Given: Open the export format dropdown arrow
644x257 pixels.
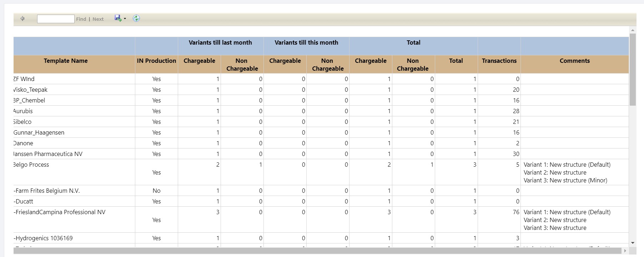Looking at the screenshot, I should click(125, 19).
